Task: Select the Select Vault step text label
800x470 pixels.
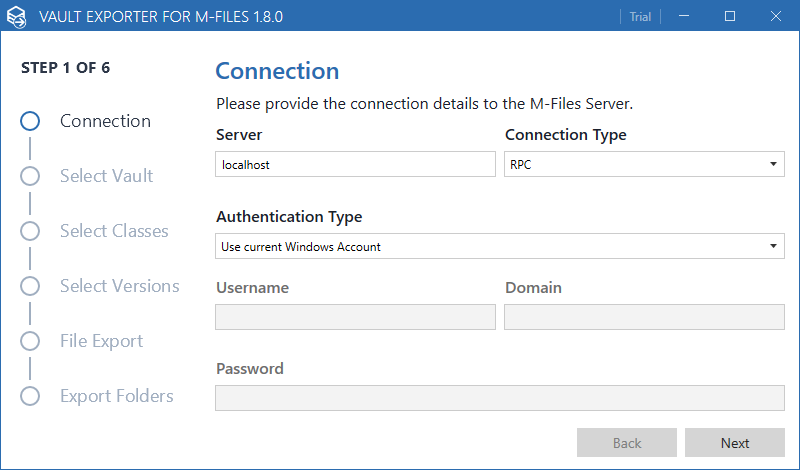Action: pyautogui.click(x=106, y=176)
